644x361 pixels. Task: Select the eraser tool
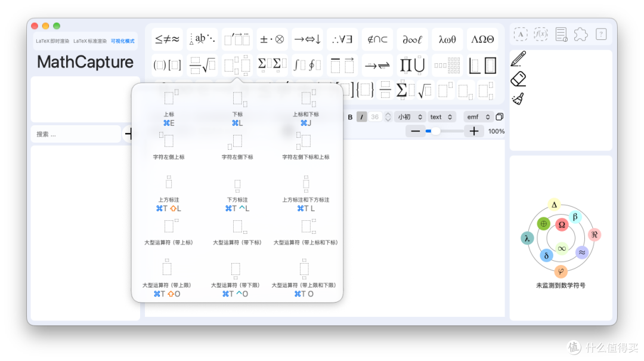518,79
